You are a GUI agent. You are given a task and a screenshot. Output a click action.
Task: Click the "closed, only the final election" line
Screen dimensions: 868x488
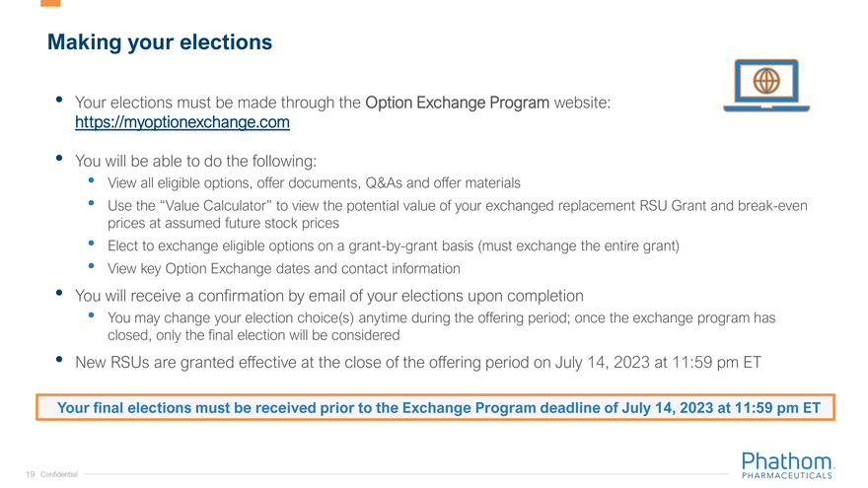click(x=253, y=335)
